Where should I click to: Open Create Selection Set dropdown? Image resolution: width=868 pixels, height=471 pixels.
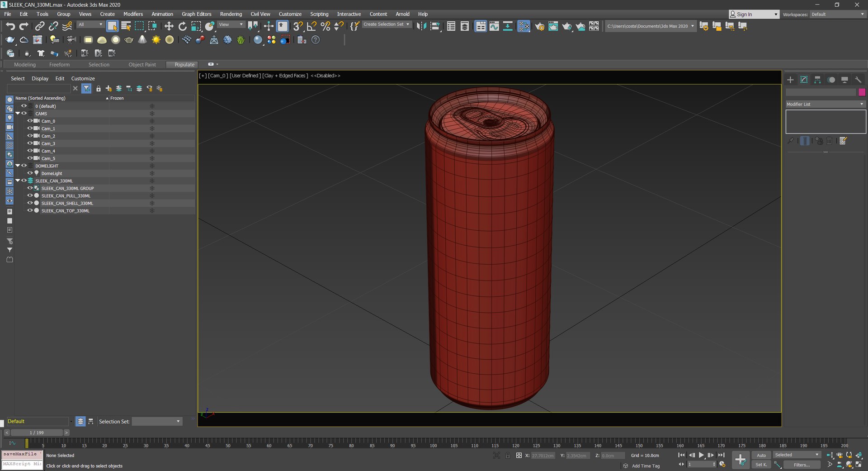(x=387, y=24)
